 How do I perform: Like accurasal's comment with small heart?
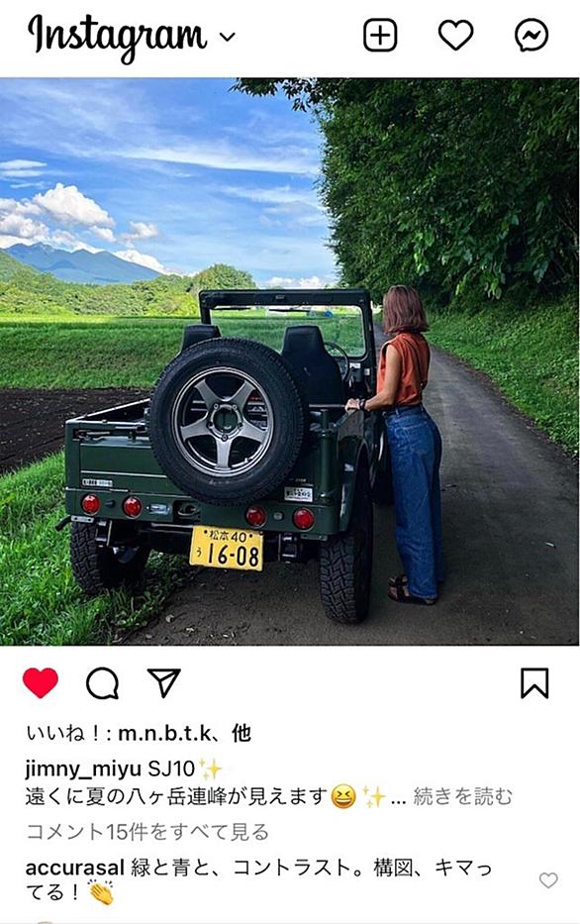click(x=548, y=880)
